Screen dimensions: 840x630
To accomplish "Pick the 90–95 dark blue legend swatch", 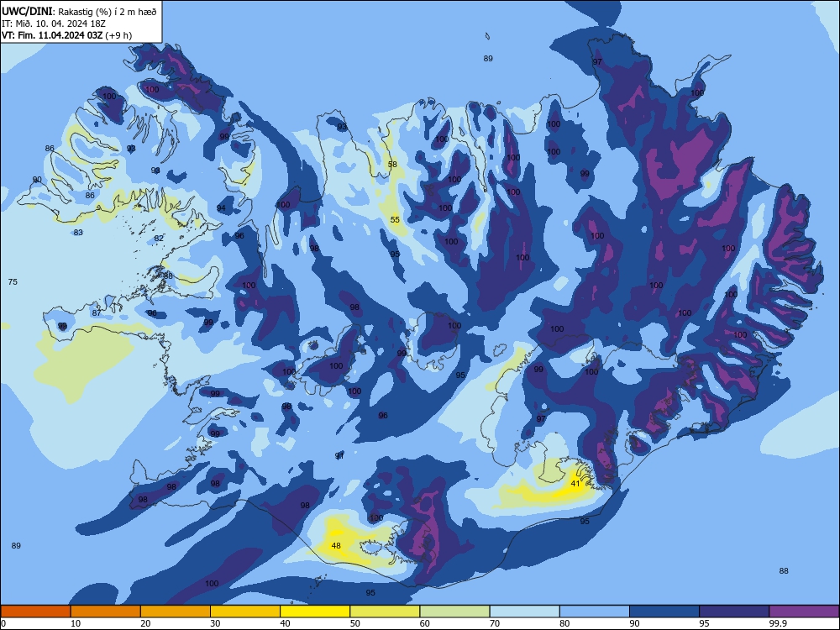I will pyautogui.click(x=664, y=612).
